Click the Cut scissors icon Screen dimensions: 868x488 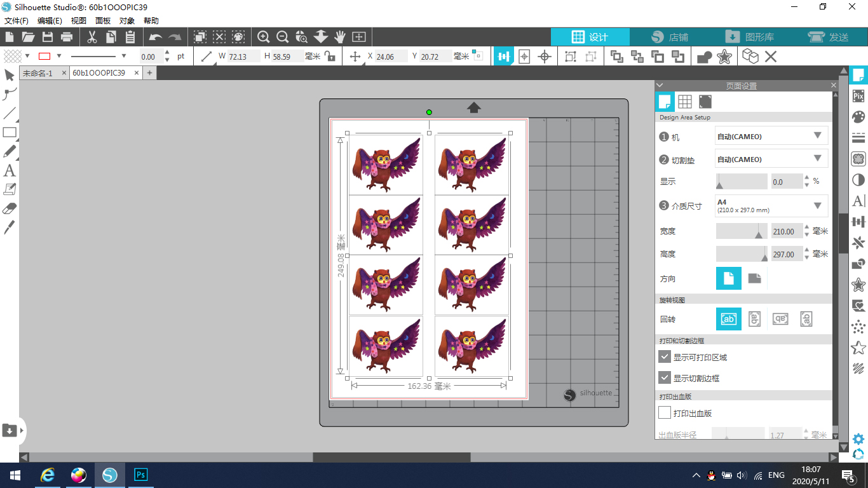click(92, 37)
